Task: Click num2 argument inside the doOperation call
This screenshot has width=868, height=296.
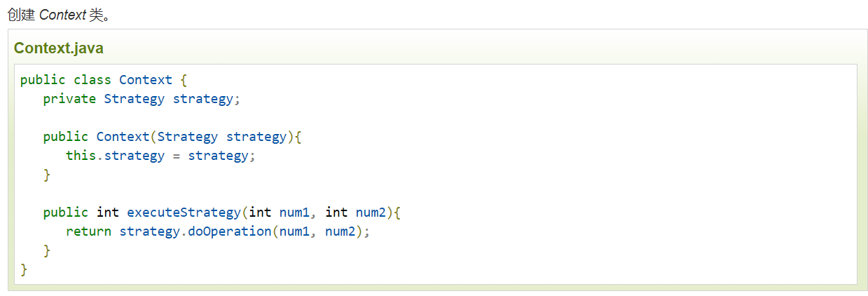Action: [x=340, y=231]
